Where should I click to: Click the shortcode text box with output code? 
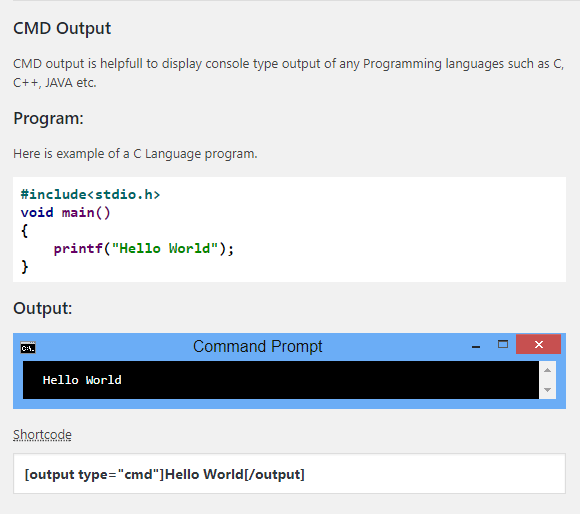pos(289,474)
